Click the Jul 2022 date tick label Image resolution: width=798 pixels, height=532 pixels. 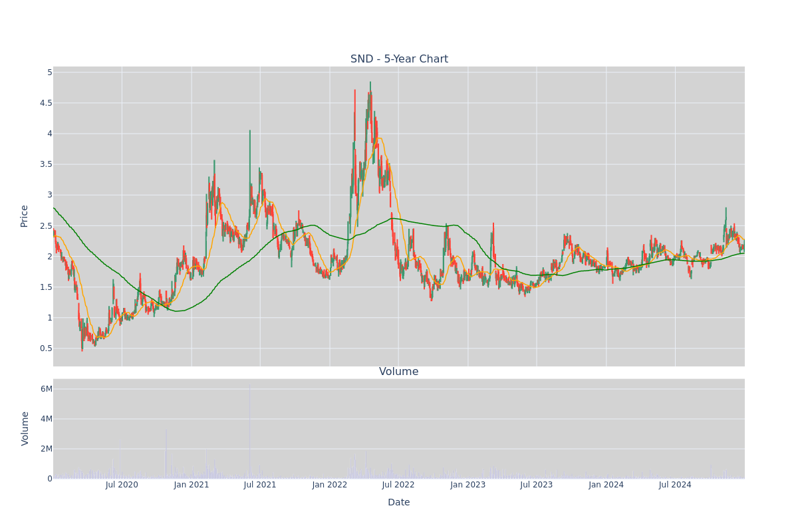tap(398, 485)
